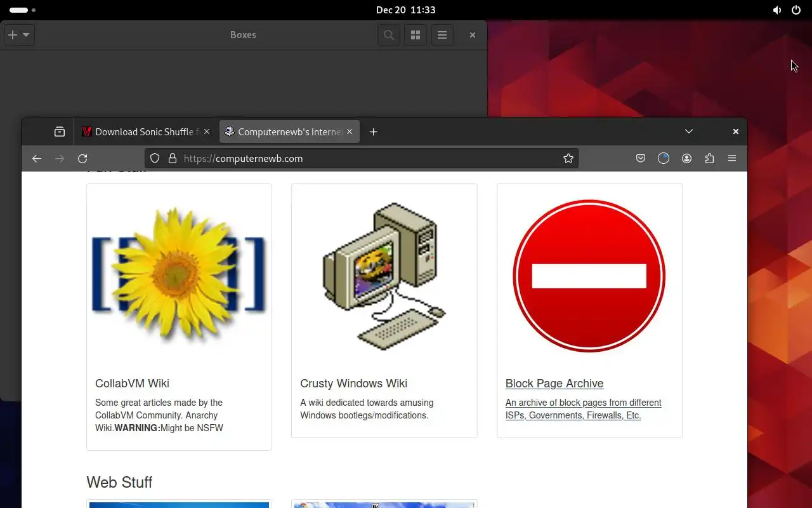Open the Firefox extensions puzzle icon

pos(709,159)
